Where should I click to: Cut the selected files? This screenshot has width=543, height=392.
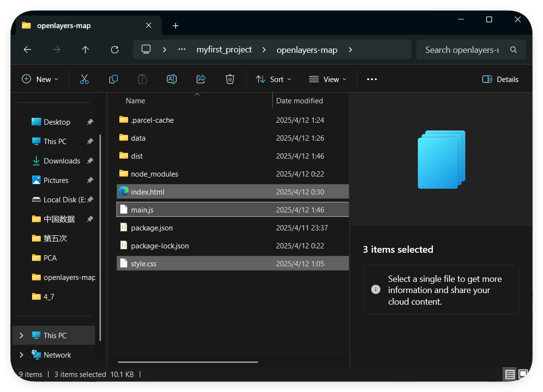click(84, 79)
